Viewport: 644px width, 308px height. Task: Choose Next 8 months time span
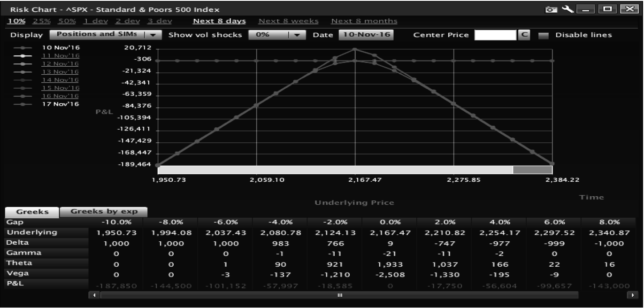(364, 21)
